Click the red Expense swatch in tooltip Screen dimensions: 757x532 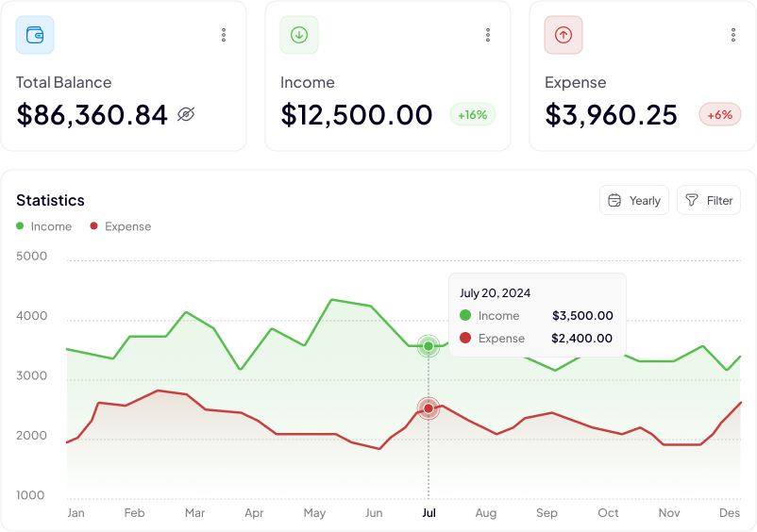pyautogui.click(x=465, y=339)
